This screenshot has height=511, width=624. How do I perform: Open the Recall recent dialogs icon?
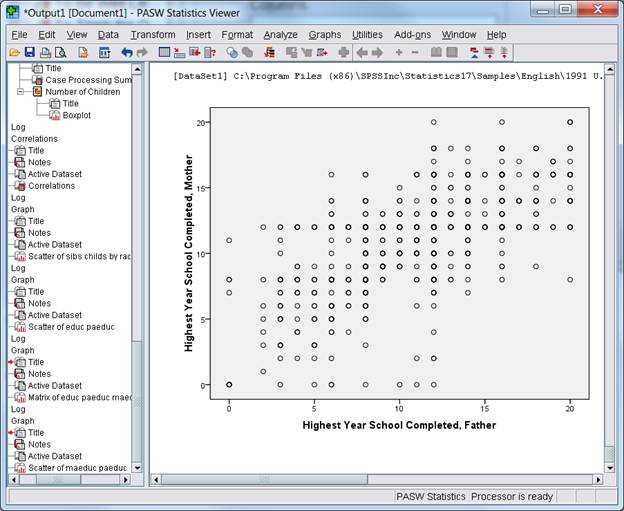tap(104, 52)
